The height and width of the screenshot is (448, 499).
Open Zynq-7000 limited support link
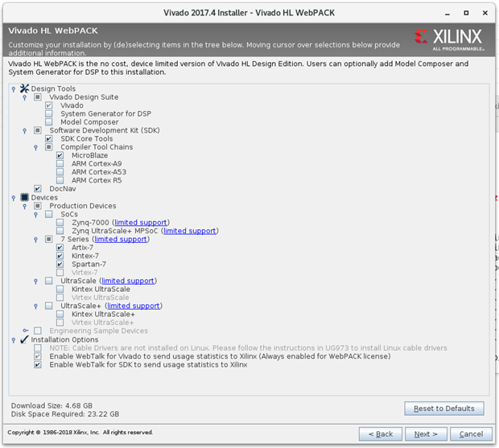coord(141,223)
